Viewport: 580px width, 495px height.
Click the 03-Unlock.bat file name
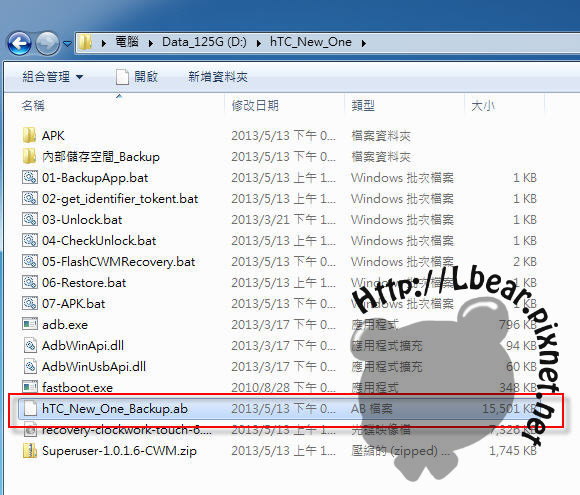82,219
